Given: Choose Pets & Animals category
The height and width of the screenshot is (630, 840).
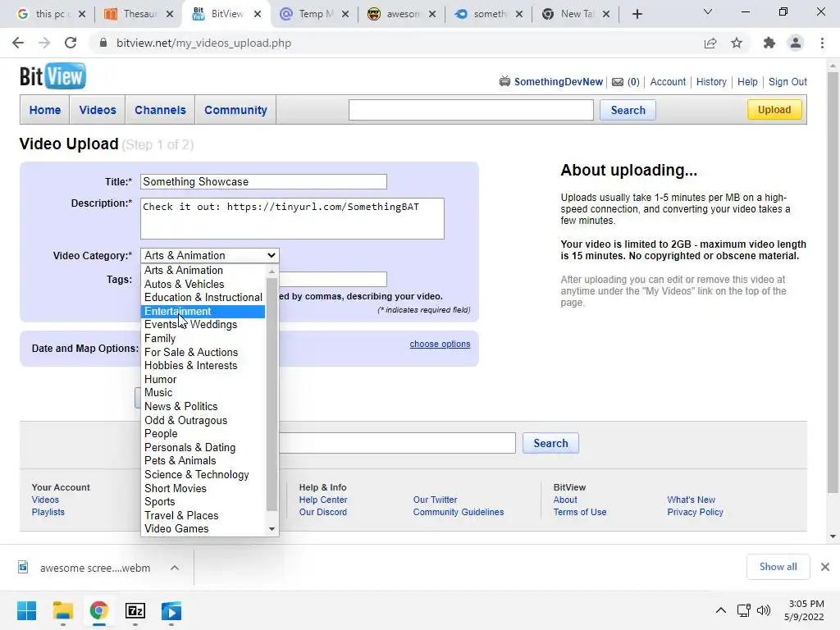Looking at the screenshot, I should pos(203,461).
